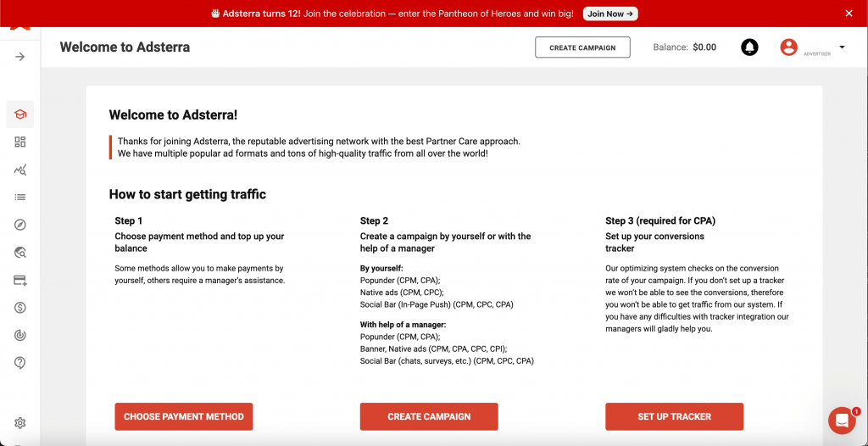Open the graduation cap welcome page icon
Image resolution: width=868 pixels, height=446 pixels.
pyautogui.click(x=20, y=114)
